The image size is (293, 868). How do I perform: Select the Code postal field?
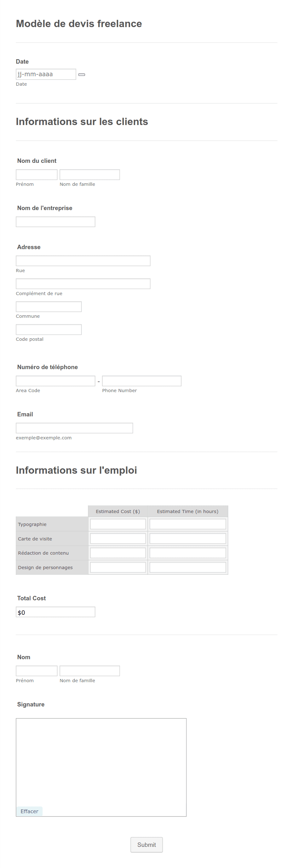point(49,329)
